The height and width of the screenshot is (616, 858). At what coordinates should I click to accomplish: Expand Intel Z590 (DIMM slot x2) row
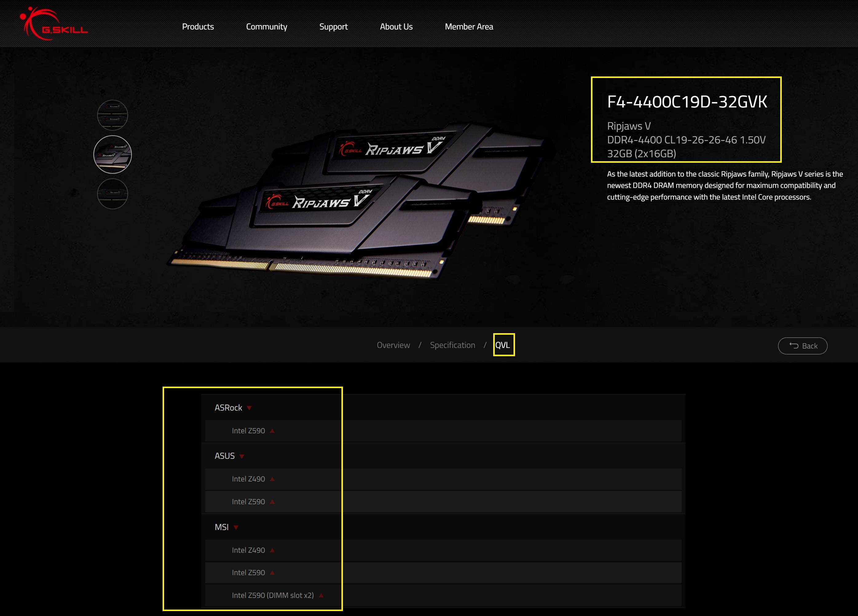pos(443,595)
